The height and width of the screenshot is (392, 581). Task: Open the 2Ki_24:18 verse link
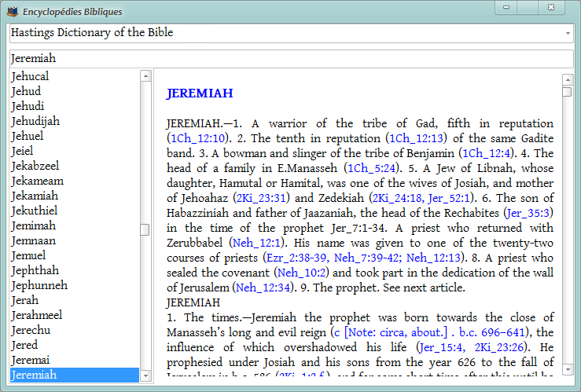click(x=397, y=198)
